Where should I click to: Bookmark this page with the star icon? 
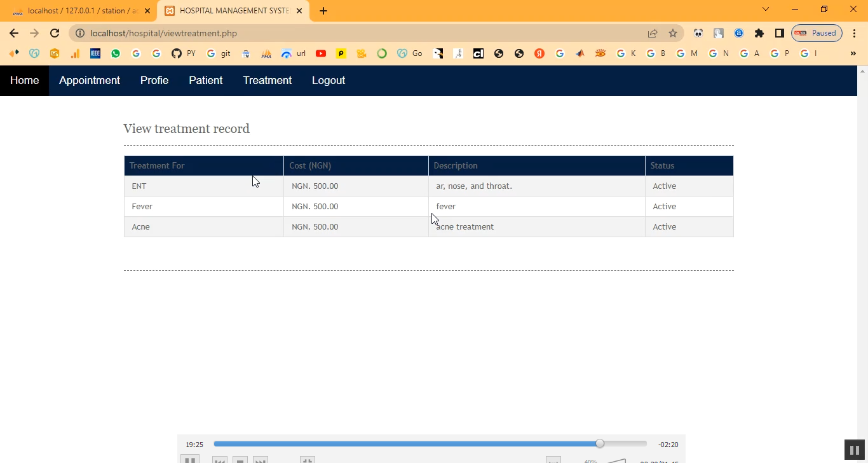click(x=673, y=33)
